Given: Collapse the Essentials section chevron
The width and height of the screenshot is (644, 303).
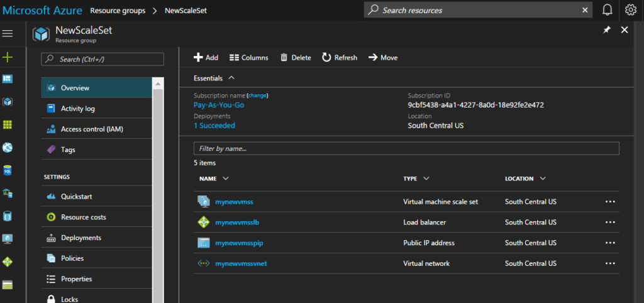Looking at the screenshot, I should coord(231,78).
